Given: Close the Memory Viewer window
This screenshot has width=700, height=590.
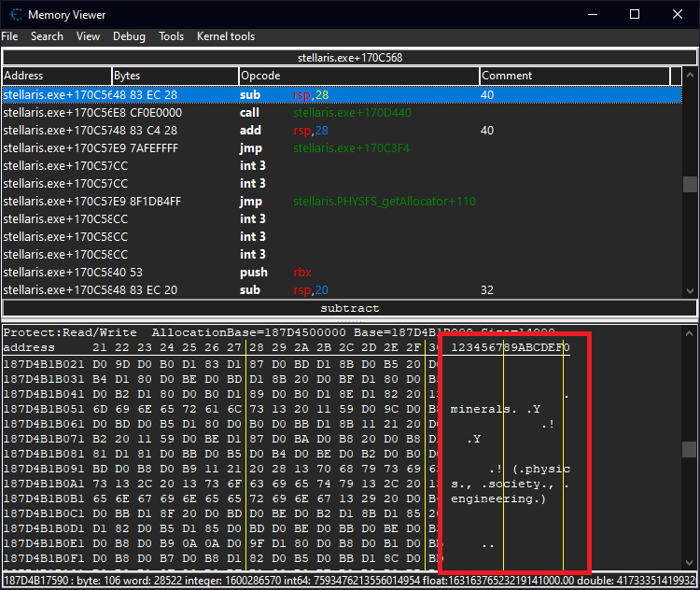Looking at the screenshot, I should tap(678, 14).
